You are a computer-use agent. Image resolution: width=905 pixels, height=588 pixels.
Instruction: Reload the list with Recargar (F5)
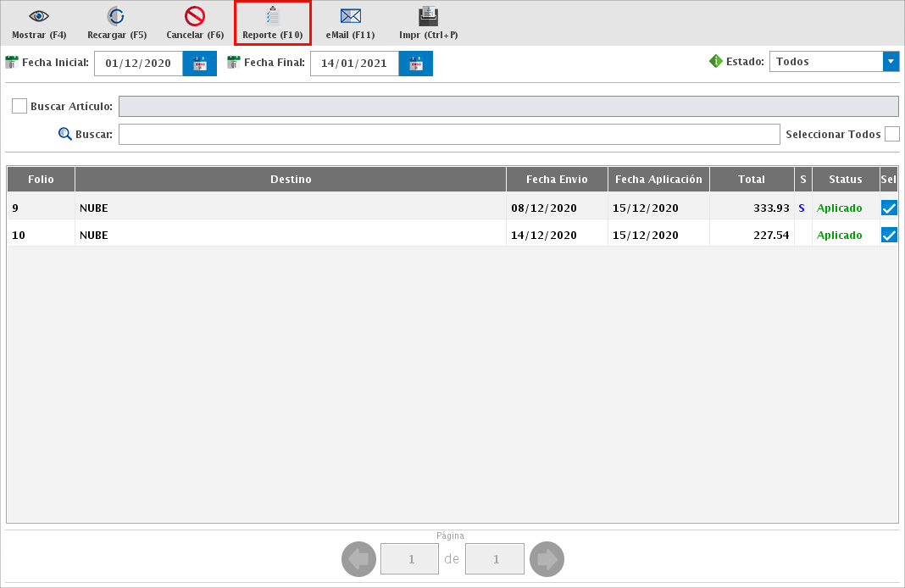[117, 17]
